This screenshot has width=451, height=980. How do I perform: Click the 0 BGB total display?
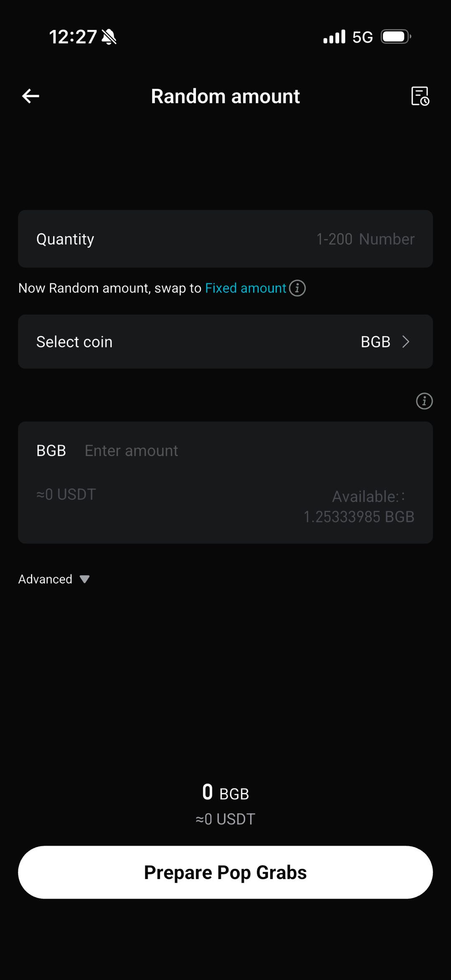point(225,793)
